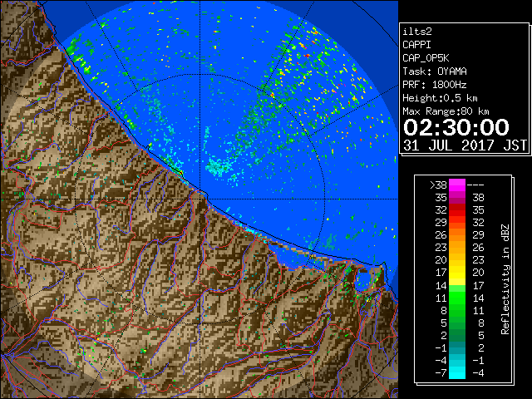Click the "Max Range:80 km" text
Screen dimensions: 532x399
click(x=446, y=111)
